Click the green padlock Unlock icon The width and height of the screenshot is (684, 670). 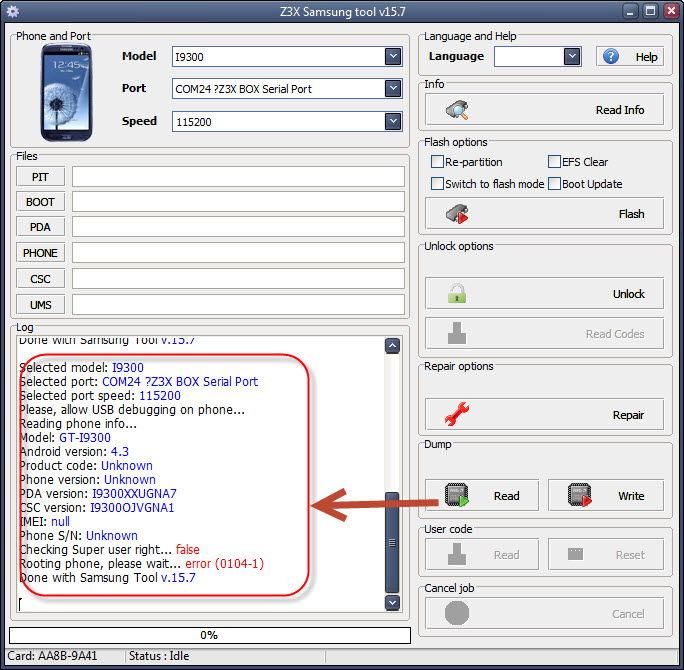(457, 294)
